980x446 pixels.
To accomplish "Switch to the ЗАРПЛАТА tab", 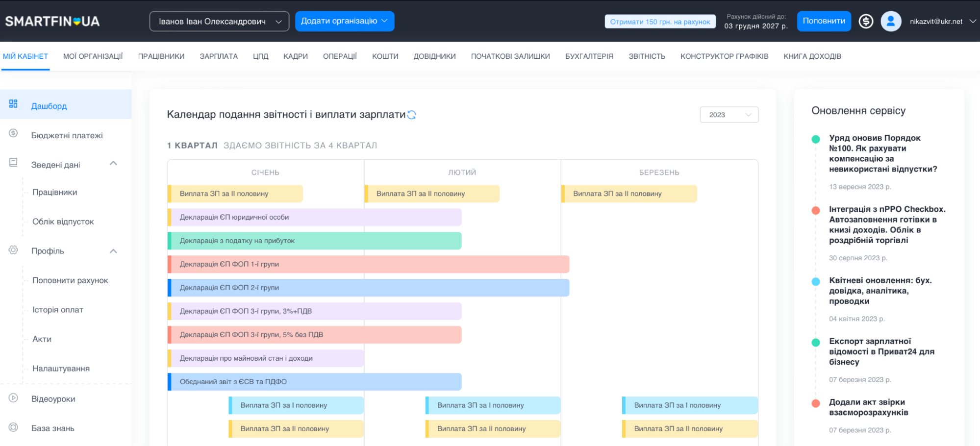I will [219, 56].
